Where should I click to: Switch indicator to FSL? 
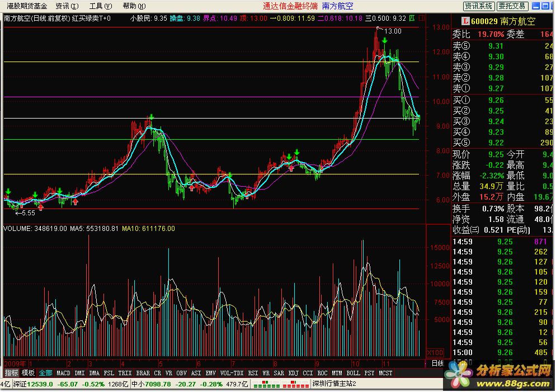(x=109, y=373)
